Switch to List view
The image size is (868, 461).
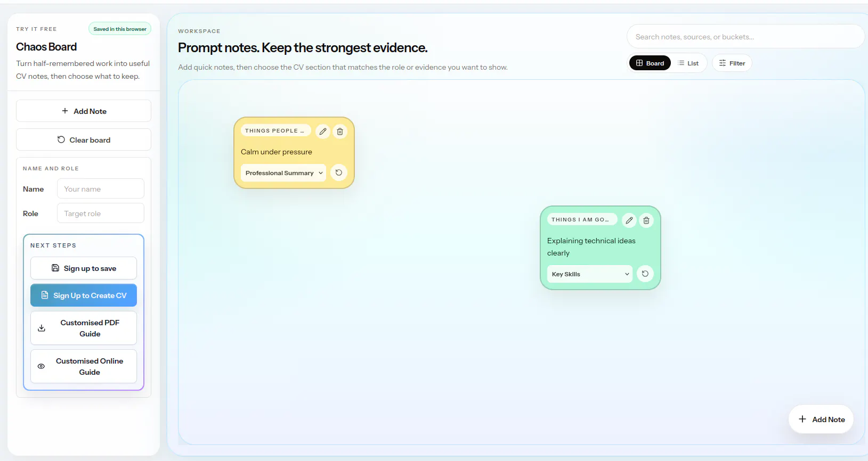click(688, 63)
